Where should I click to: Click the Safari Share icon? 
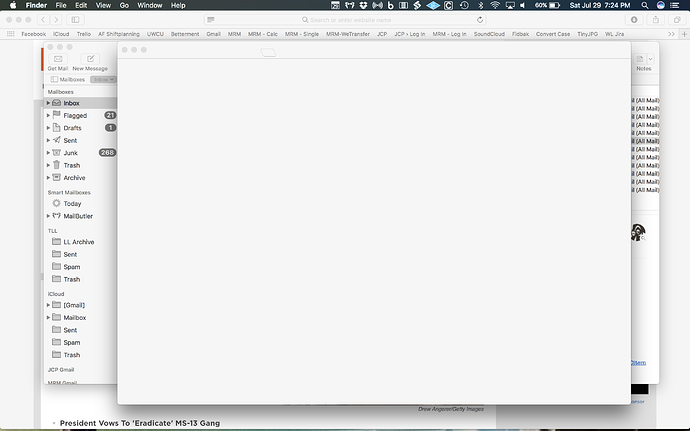click(656, 20)
